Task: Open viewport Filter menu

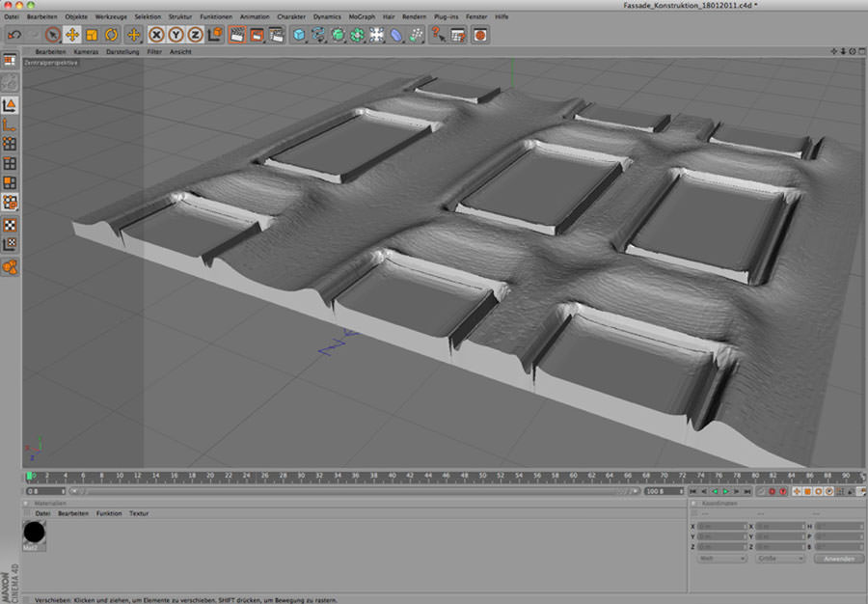Action: pos(154,51)
